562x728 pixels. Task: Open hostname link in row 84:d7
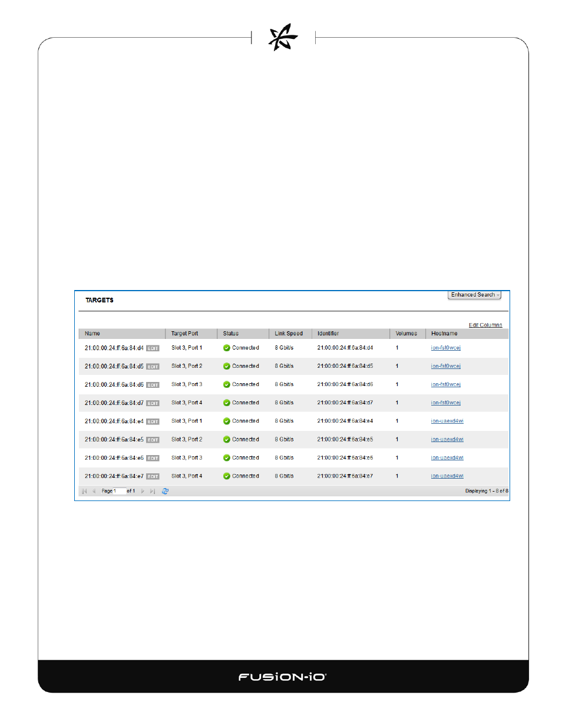pyautogui.click(x=445, y=403)
